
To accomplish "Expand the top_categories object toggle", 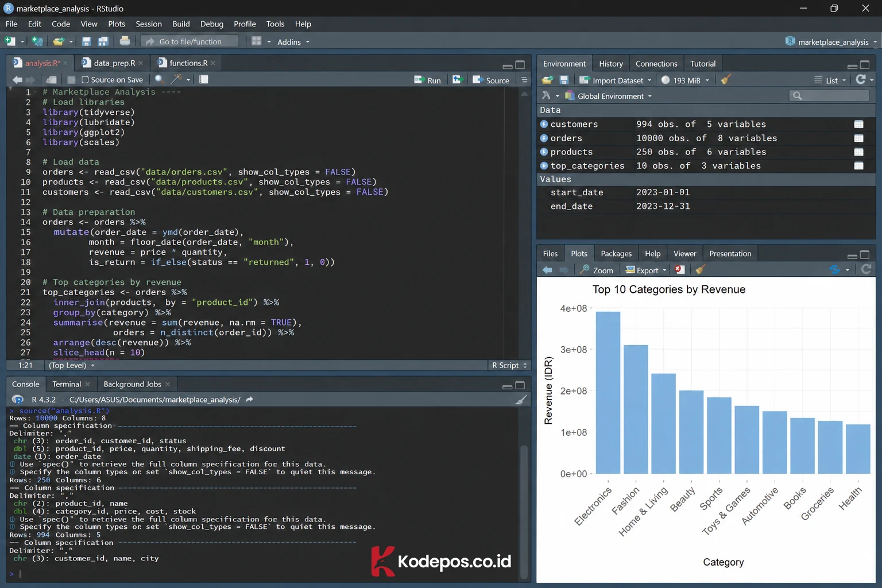I will pos(544,165).
